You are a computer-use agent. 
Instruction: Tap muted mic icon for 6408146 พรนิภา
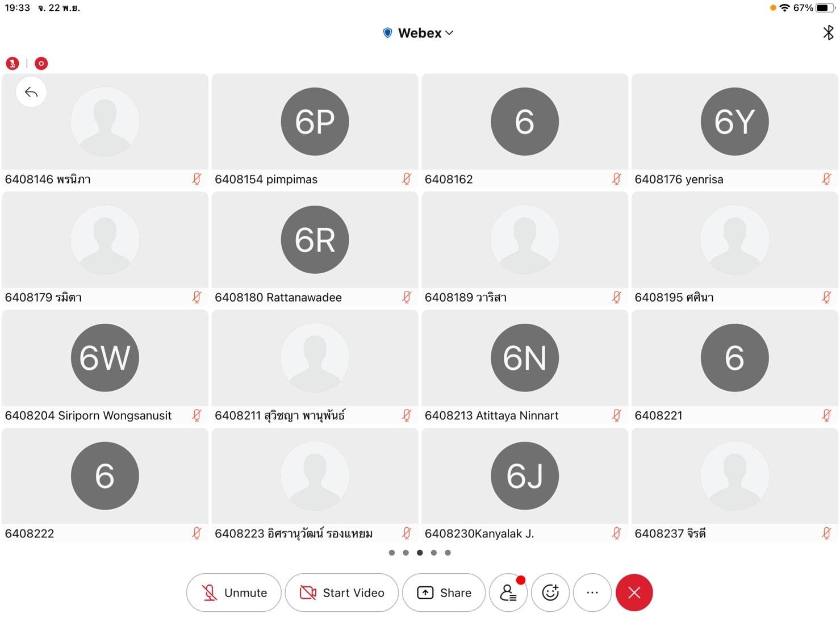tap(197, 179)
